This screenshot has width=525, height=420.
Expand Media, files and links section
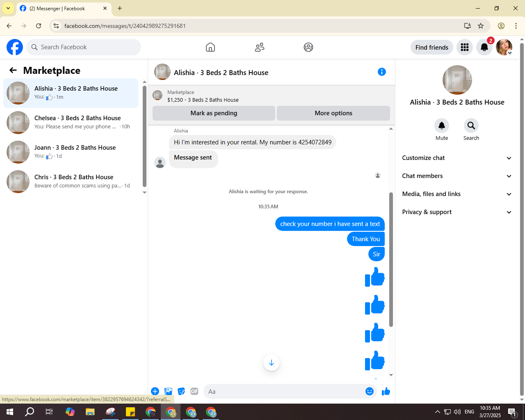pyautogui.click(x=457, y=194)
